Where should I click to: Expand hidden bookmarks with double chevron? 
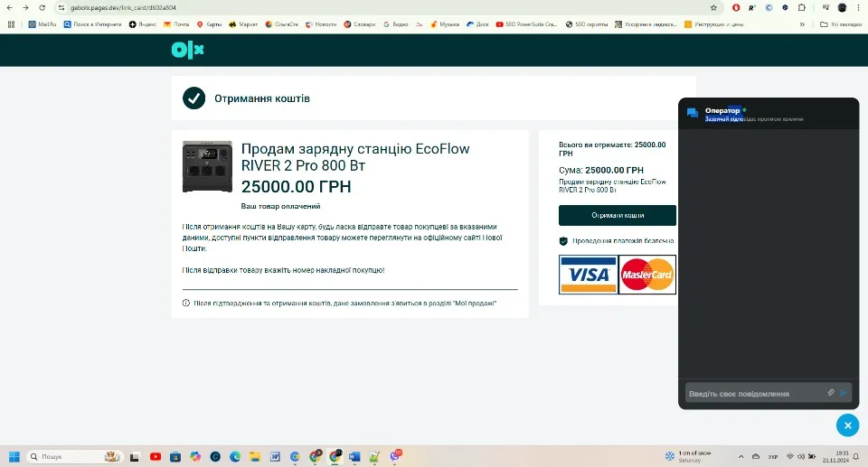click(802, 24)
